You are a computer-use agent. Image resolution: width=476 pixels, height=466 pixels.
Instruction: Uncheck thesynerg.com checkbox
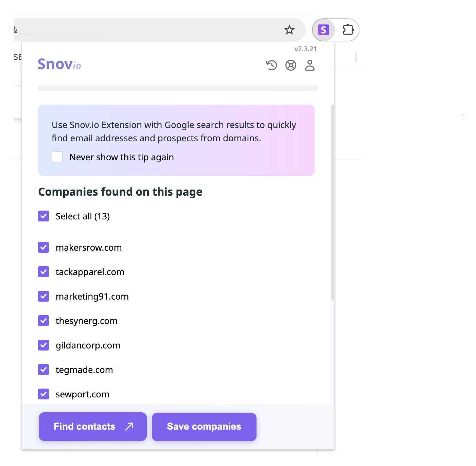point(43,321)
